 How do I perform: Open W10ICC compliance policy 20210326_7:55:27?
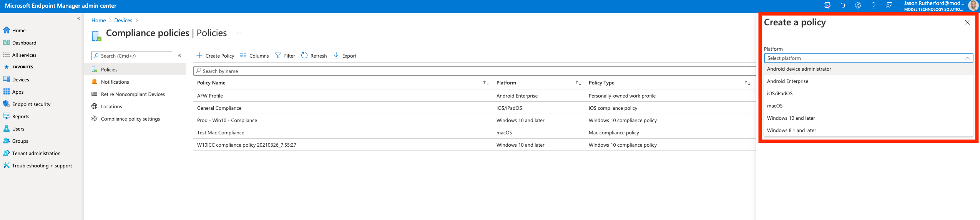247,145
